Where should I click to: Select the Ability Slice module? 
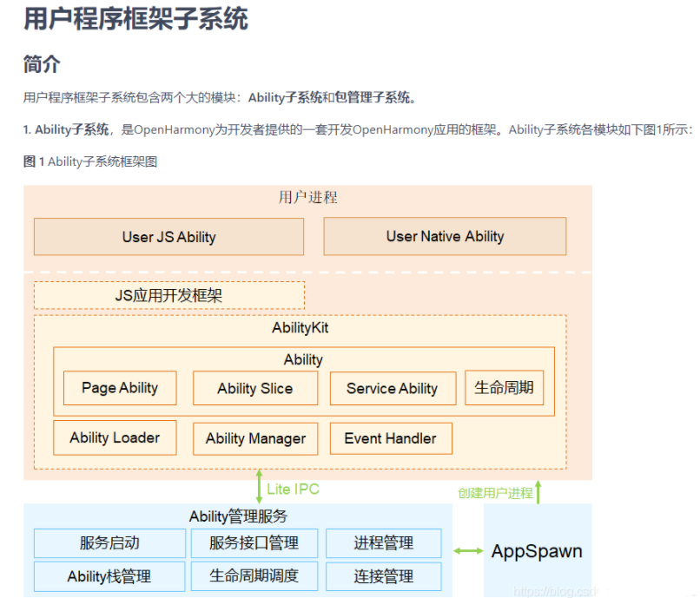click(x=254, y=388)
